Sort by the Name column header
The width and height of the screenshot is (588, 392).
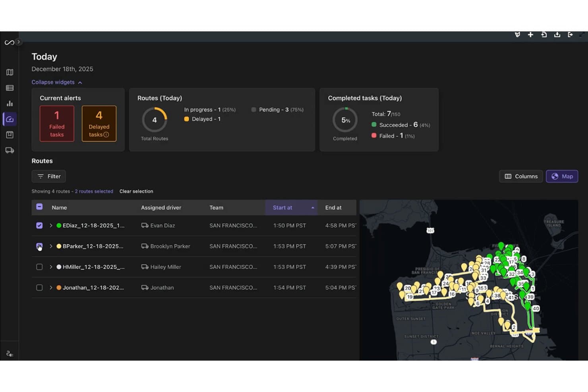pyautogui.click(x=59, y=208)
